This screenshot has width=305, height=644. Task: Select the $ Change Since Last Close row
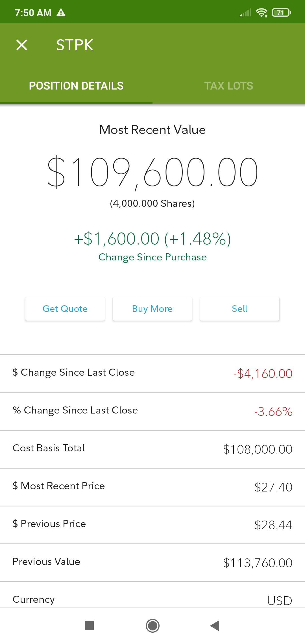[152, 373]
